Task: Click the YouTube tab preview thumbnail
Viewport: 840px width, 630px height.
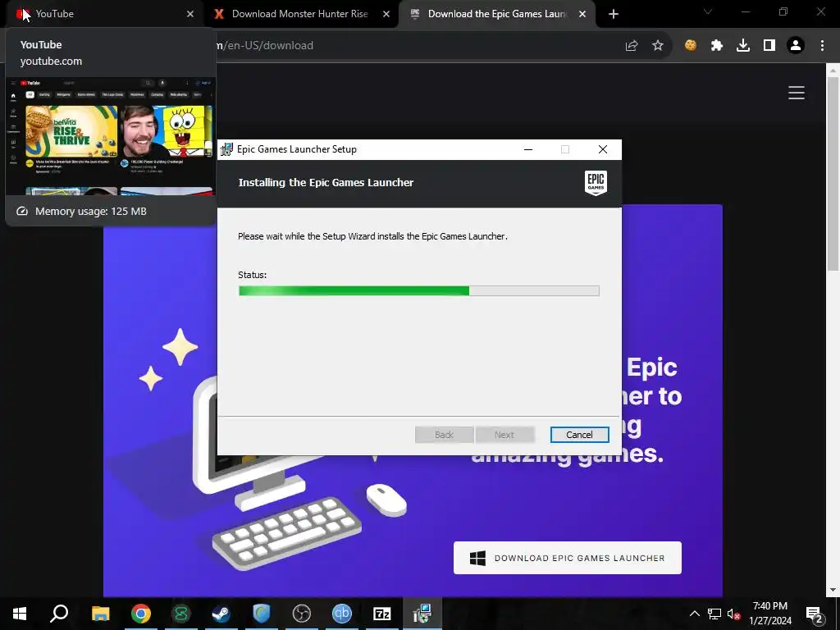Action: 111,136
